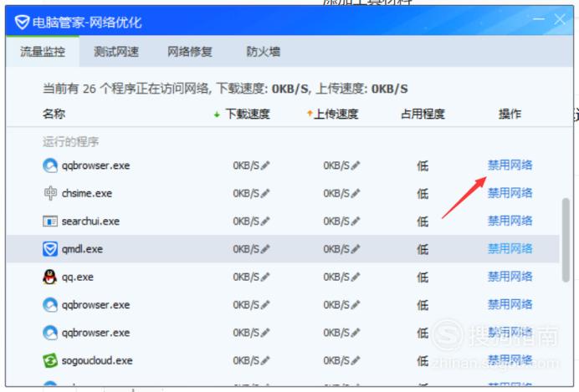Click the 低 usage value for qmdl.exe

(423, 249)
